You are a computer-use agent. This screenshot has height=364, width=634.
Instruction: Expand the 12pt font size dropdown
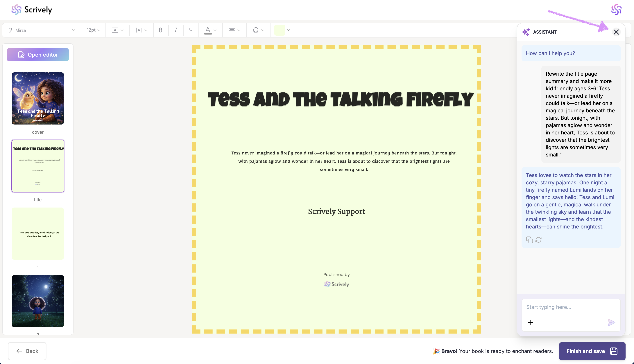[x=93, y=30]
